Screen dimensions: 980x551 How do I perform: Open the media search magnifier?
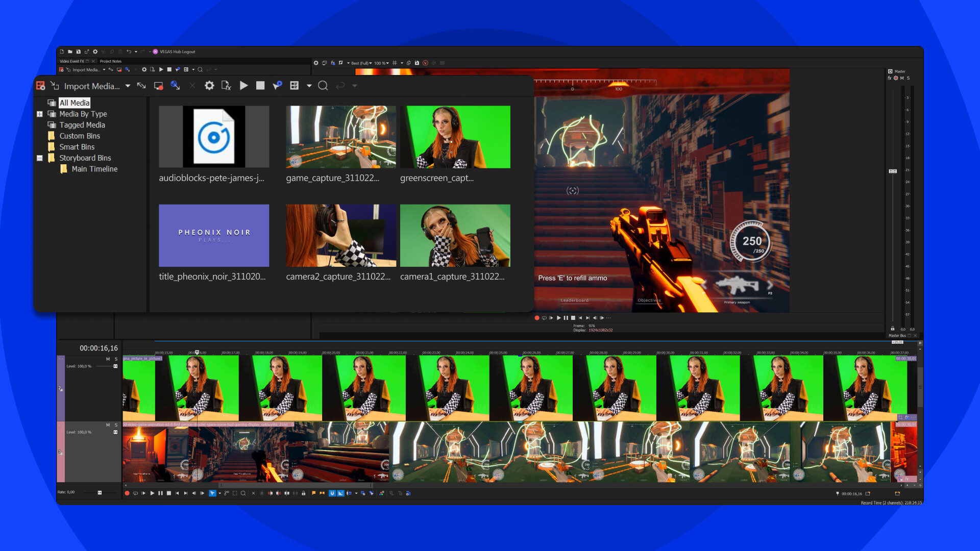click(323, 86)
